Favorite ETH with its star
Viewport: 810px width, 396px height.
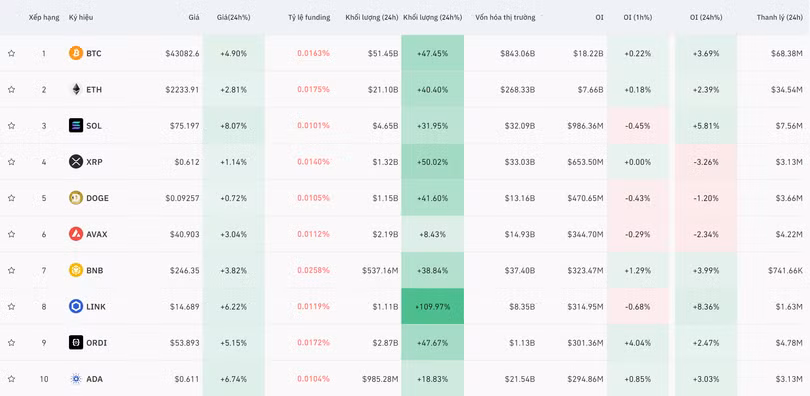pyautogui.click(x=11, y=89)
